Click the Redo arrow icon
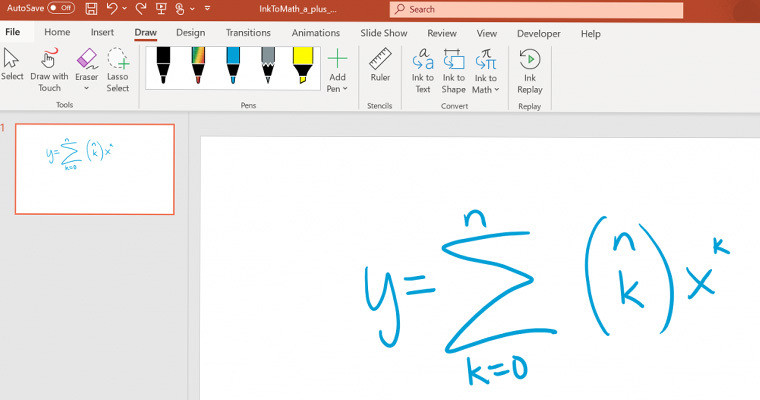The image size is (760, 400). 141,8
